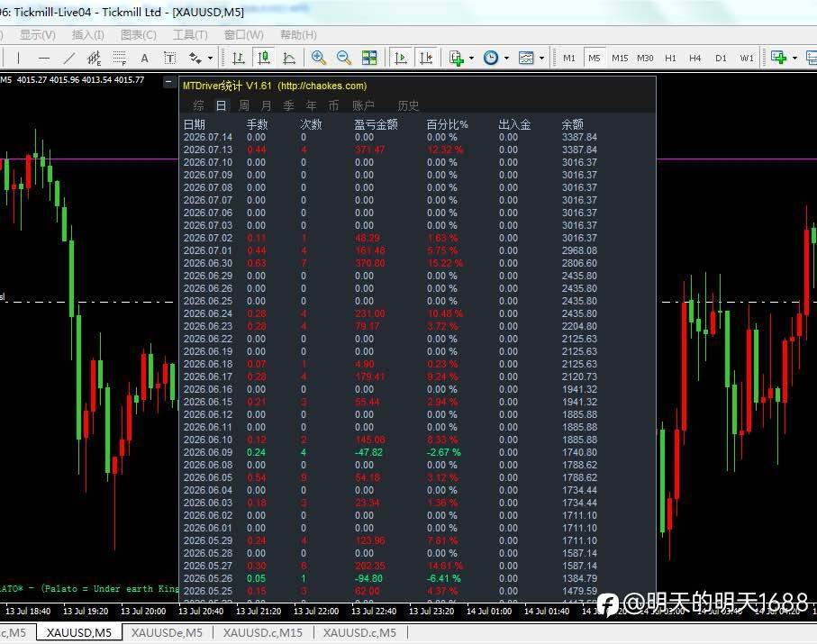Switch to the 综 summary tab

(x=198, y=105)
